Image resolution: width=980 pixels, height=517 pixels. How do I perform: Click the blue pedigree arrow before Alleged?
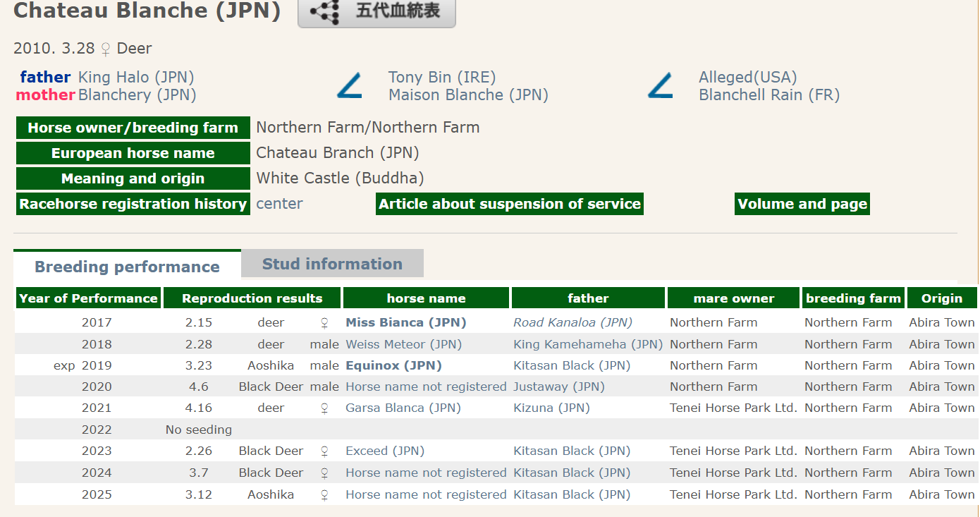(x=661, y=86)
